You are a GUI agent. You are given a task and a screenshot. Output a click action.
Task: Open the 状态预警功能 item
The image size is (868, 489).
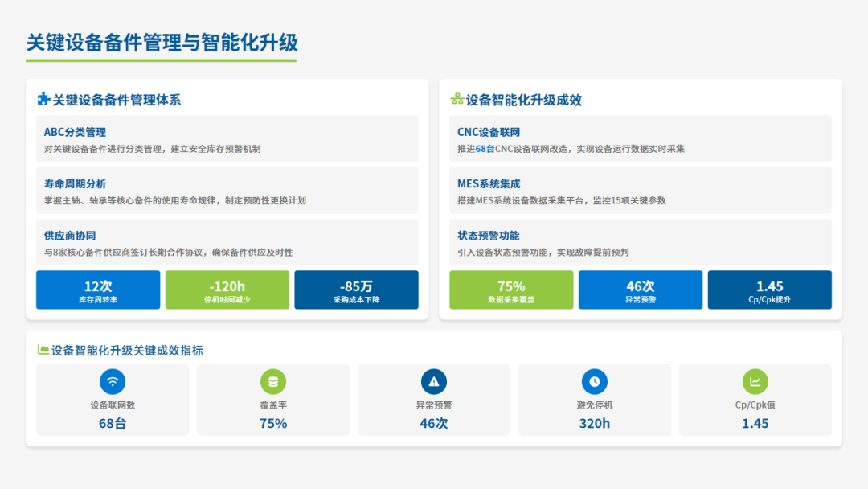click(641, 242)
